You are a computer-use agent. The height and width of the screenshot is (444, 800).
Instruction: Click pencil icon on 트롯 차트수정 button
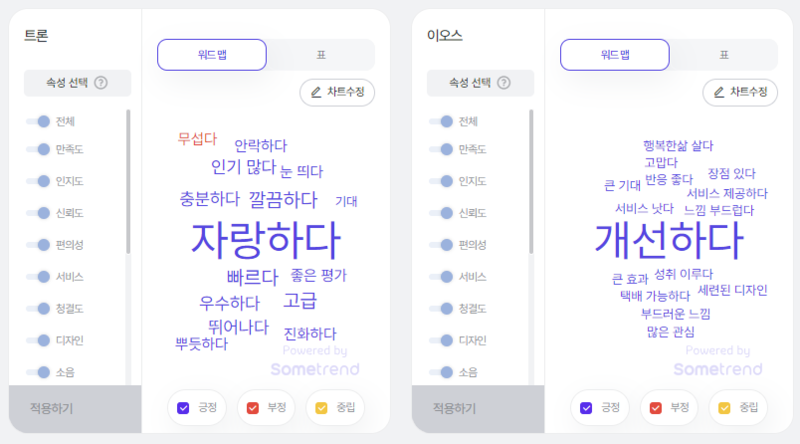click(316, 92)
